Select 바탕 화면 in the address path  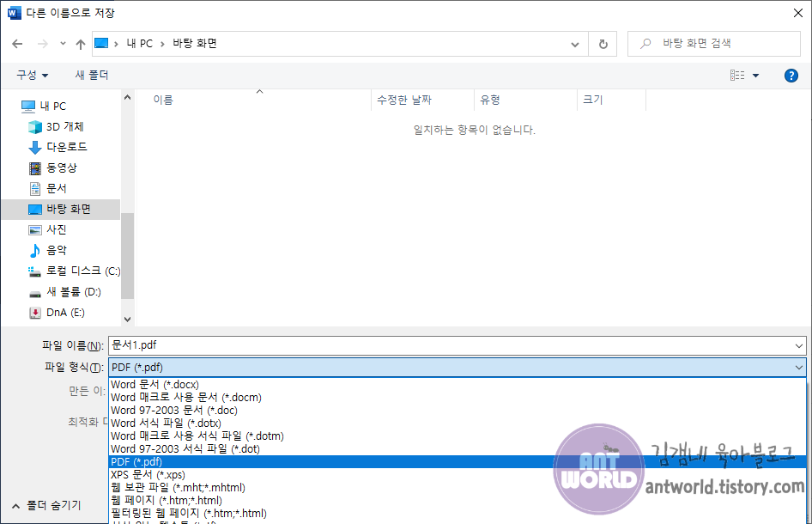[x=195, y=44]
